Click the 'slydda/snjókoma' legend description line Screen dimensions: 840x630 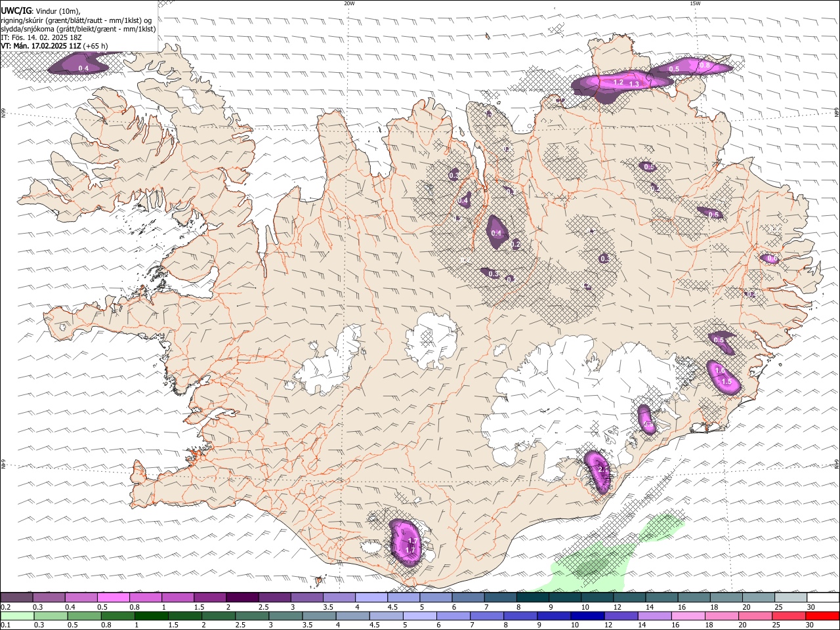coord(79,29)
